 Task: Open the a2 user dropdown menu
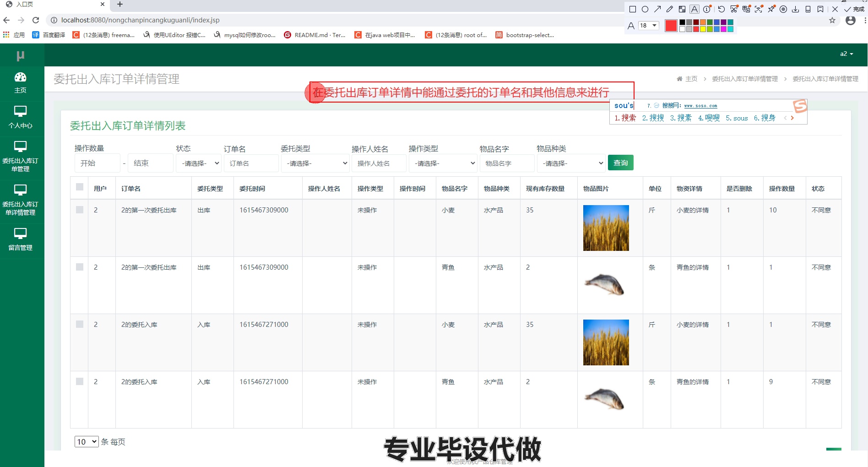(x=846, y=54)
